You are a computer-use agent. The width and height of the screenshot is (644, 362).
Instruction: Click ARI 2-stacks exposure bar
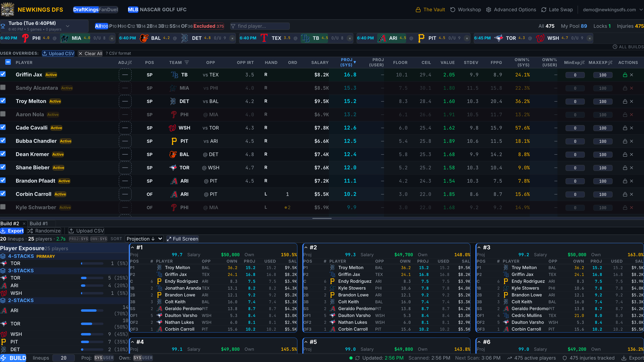click(92, 311)
